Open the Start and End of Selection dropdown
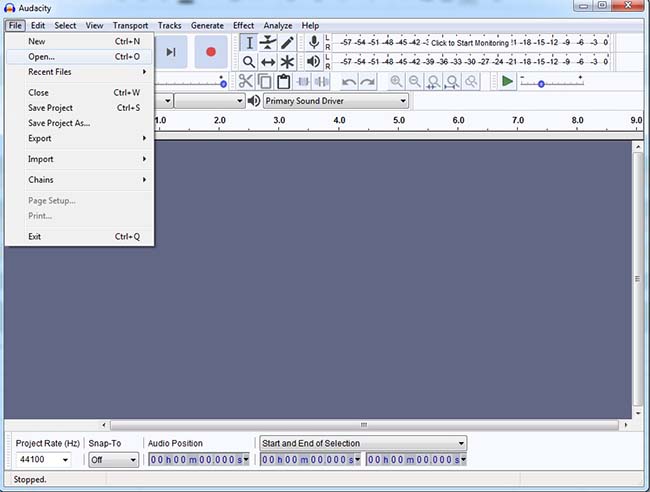The height and width of the screenshot is (492, 650). pos(363,443)
